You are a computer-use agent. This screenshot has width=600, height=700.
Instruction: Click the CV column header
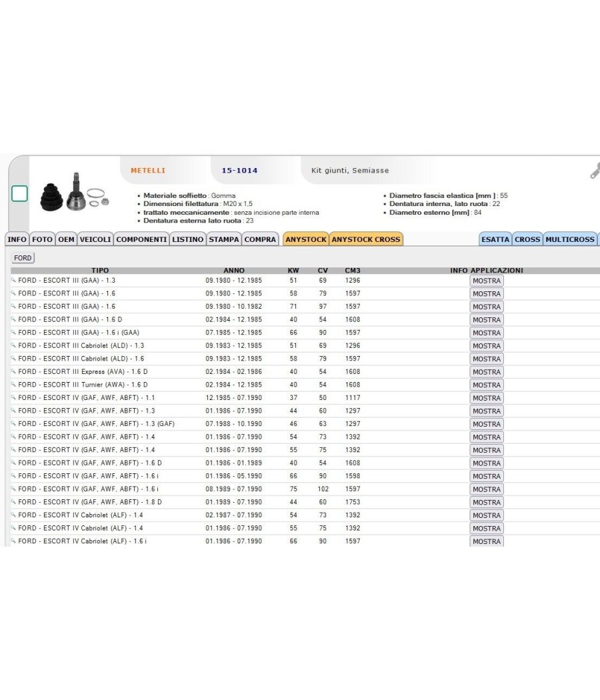pyautogui.click(x=323, y=271)
